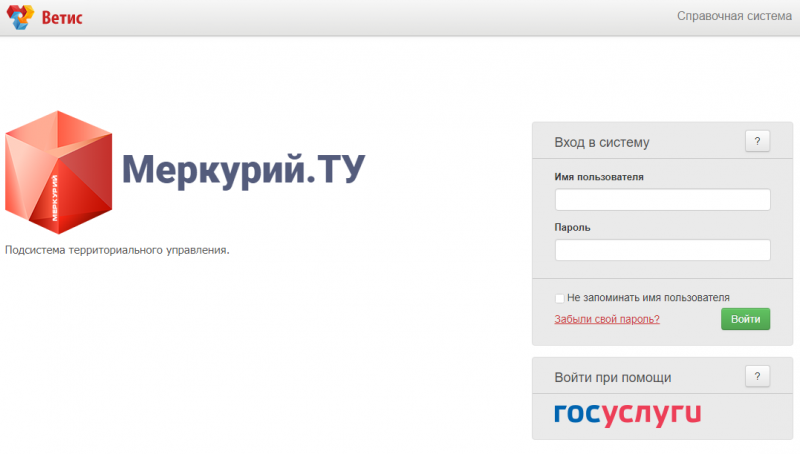This screenshot has width=800, height=454.
Task: Enable 'Не запоминать имя пользователя' checkbox
Action: click(560, 298)
